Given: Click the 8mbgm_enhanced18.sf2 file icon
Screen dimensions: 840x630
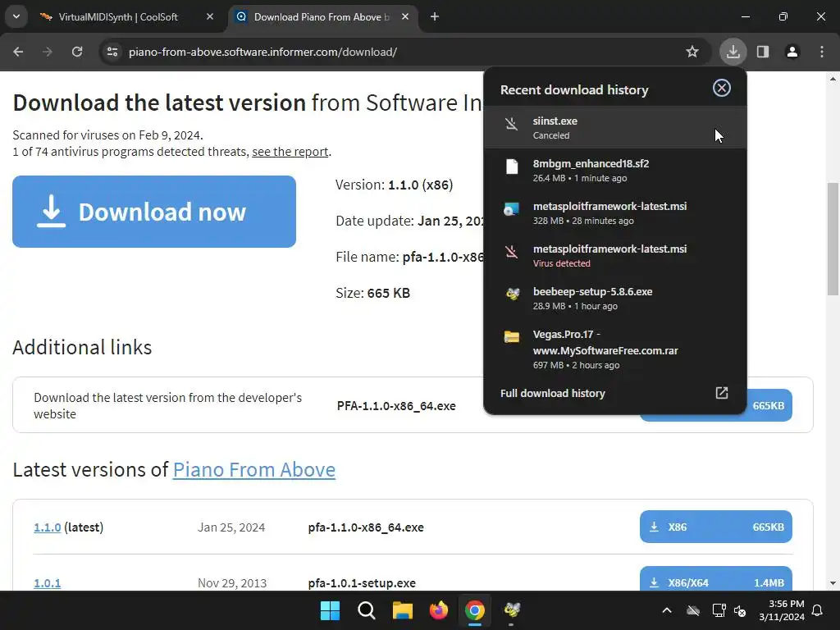Looking at the screenshot, I should click(x=512, y=167).
